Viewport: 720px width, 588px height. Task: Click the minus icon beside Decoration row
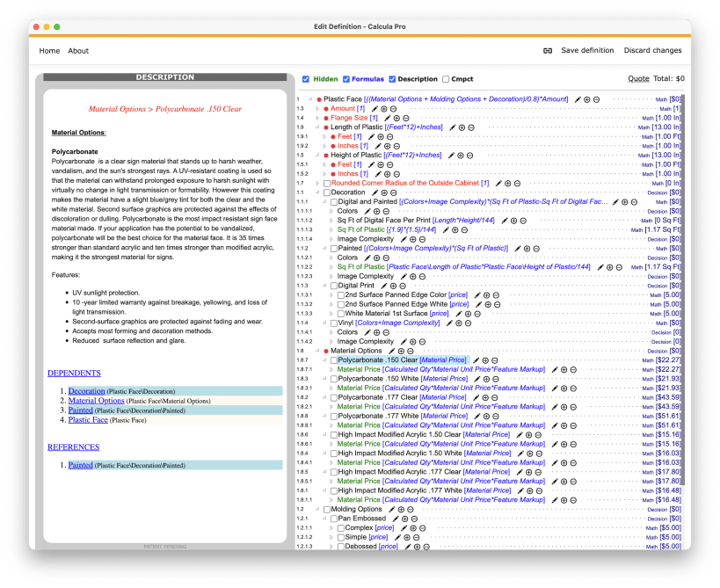point(394,192)
